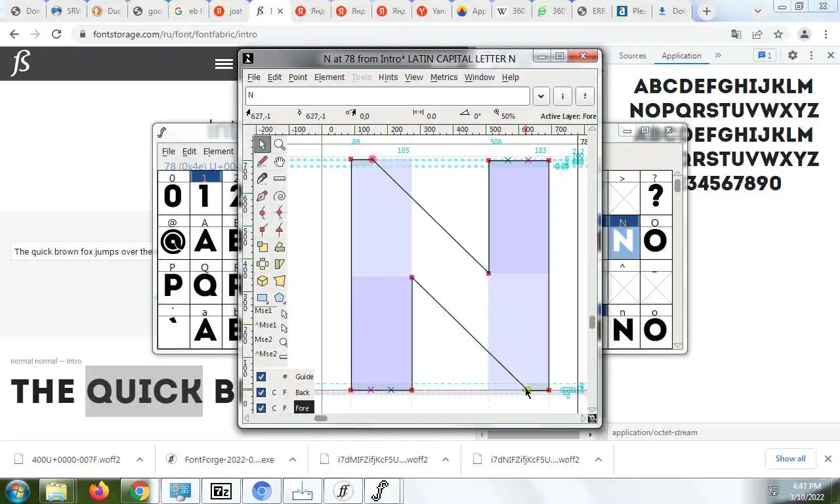Select the add curve point tool
Screen dimensions: 840x504
262,213
